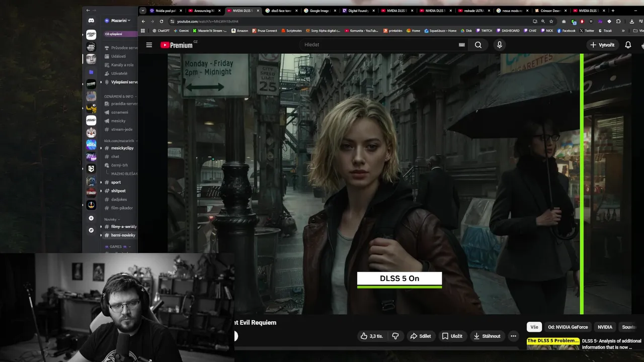Bookmark this page with the star icon

(x=551, y=21)
